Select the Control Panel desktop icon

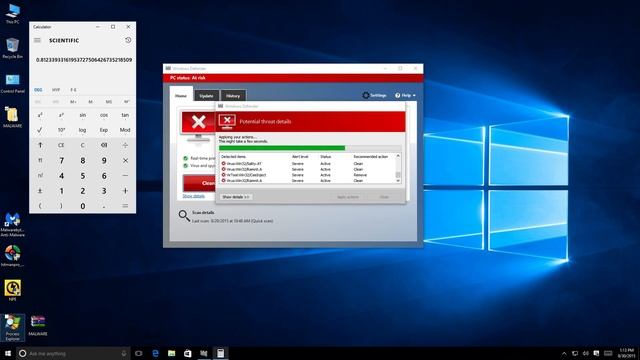pos(12,83)
